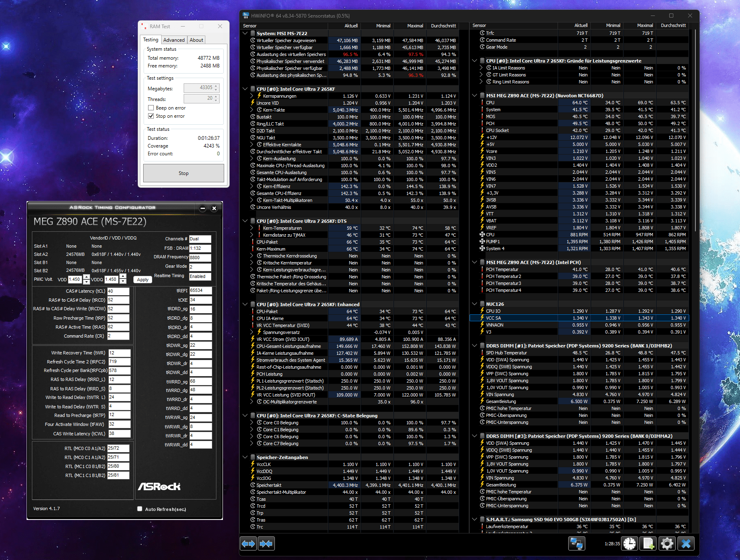
Task: Click the CAS# Latency (tCL) field
Action: [x=118, y=291]
